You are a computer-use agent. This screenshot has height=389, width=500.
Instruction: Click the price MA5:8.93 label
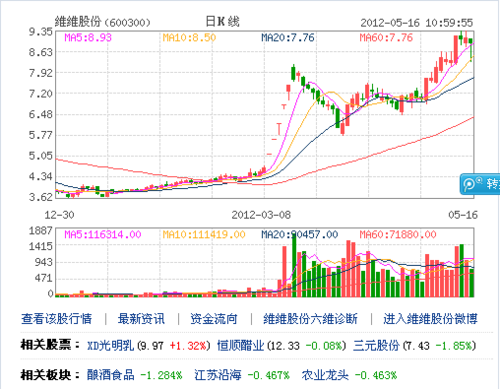pos(88,37)
